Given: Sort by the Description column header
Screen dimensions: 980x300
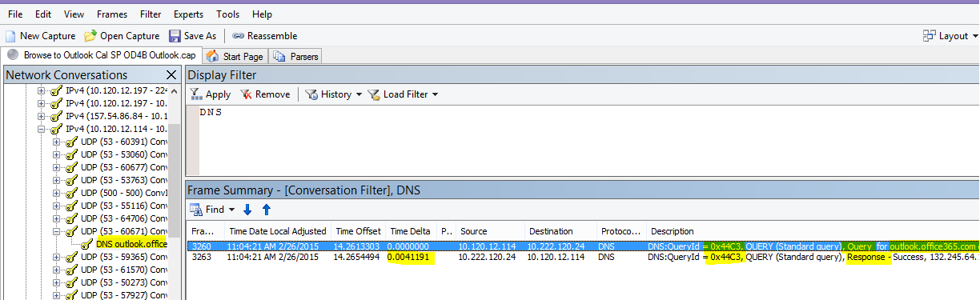Looking at the screenshot, I should coord(812,230).
